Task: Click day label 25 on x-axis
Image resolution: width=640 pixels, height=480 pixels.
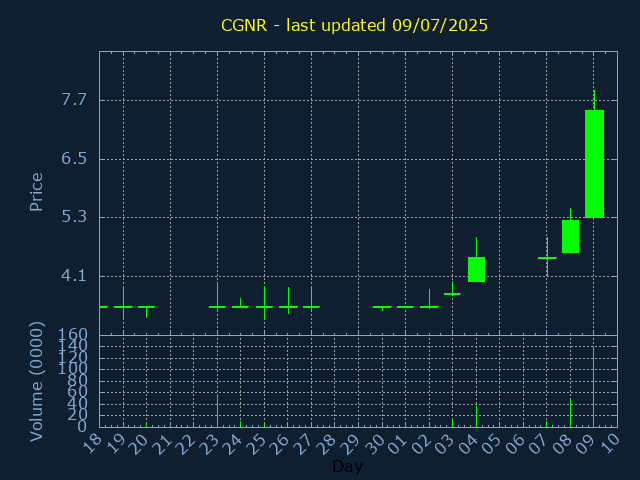Action: tap(258, 444)
